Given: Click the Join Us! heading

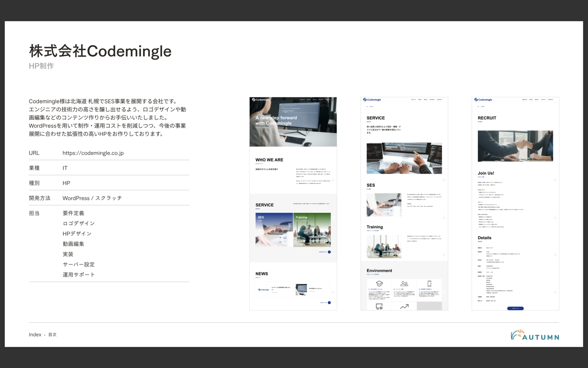Looking at the screenshot, I should click(x=486, y=173).
